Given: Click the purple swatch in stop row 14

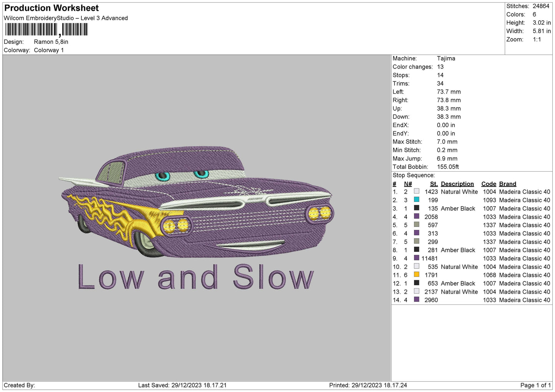Looking at the screenshot, I should click(416, 299).
